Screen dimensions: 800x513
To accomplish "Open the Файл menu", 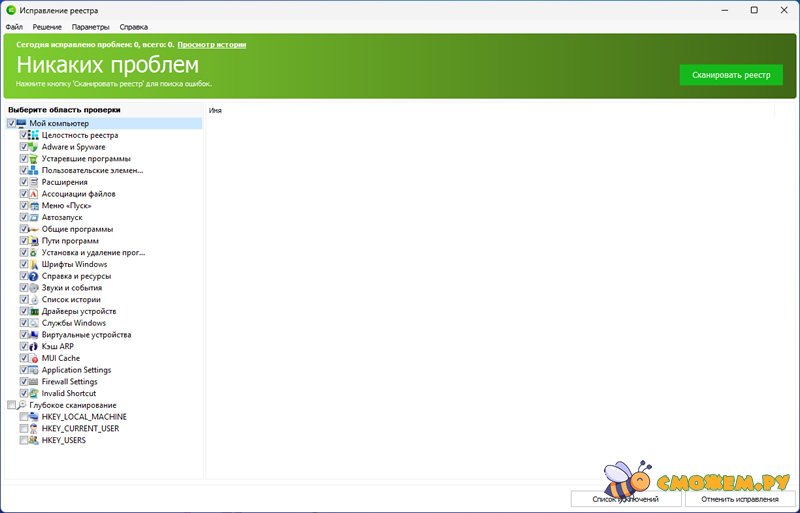I will click(x=14, y=27).
